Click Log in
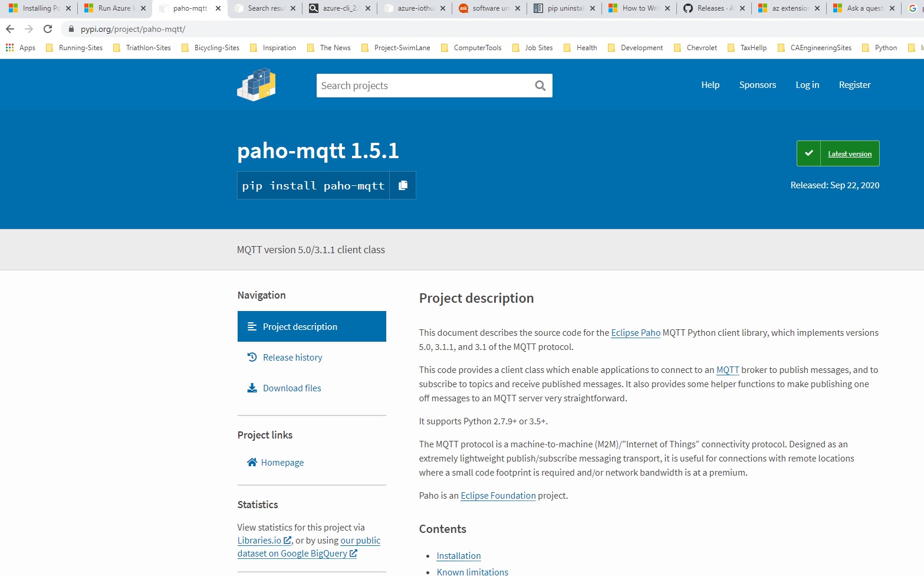The image size is (924, 576). coord(807,85)
